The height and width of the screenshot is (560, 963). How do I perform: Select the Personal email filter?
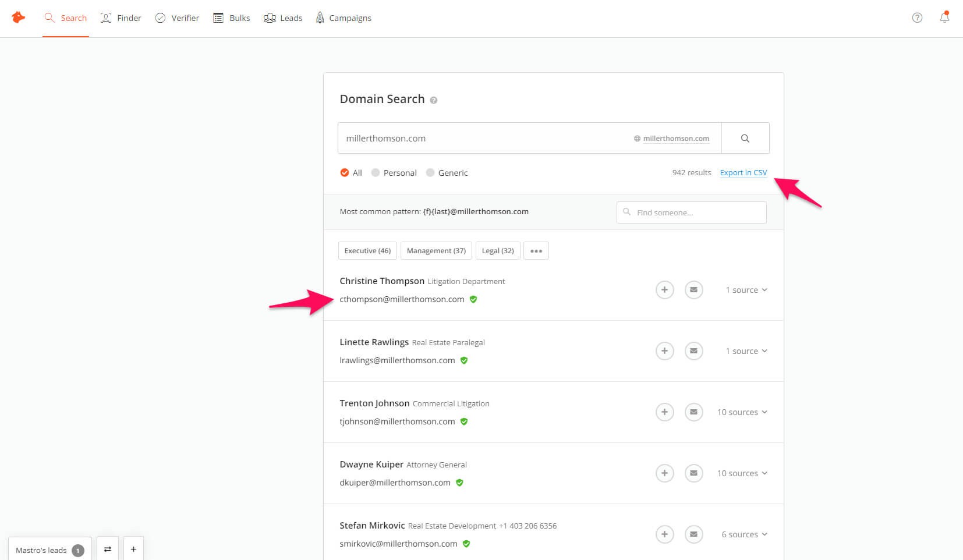coord(376,172)
